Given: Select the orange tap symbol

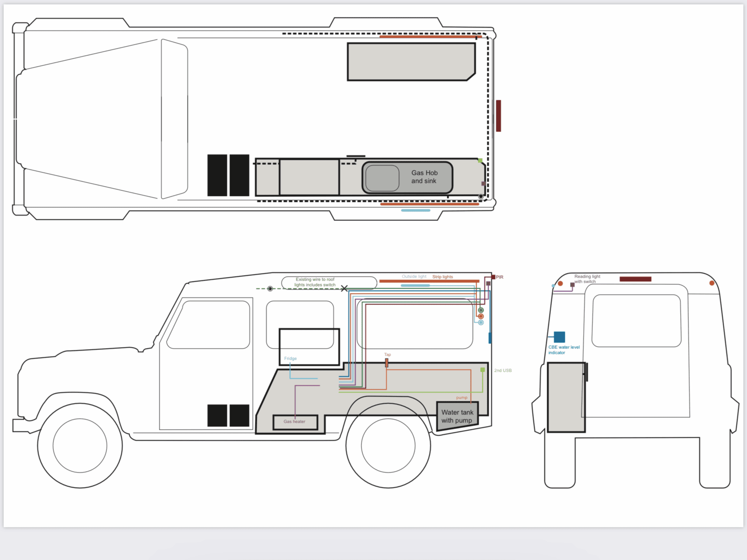Looking at the screenshot, I should (x=387, y=363).
